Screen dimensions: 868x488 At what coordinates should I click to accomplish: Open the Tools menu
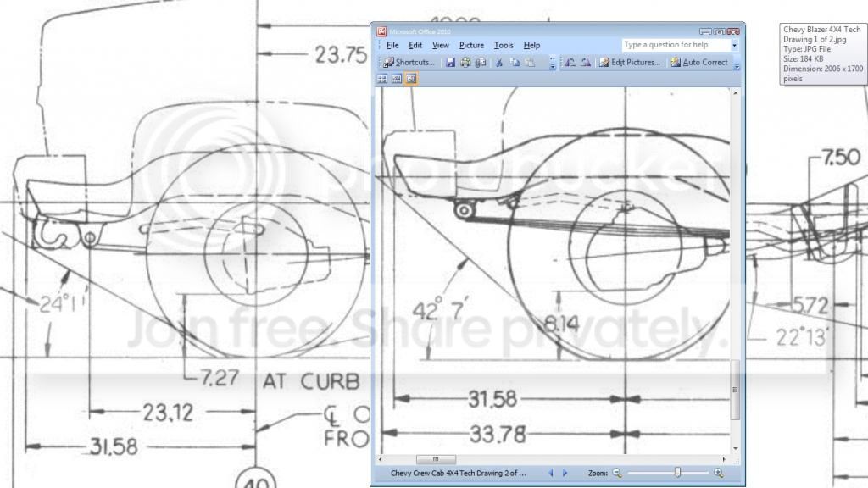[504, 46]
